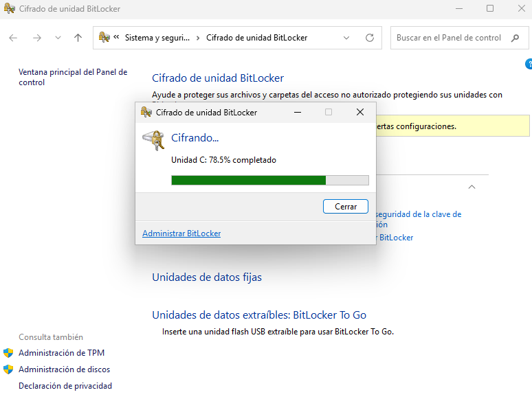Select the Sistema y seguri... breadcrumb
The height and width of the screenshot is (399, 532).
coord(157,38)
